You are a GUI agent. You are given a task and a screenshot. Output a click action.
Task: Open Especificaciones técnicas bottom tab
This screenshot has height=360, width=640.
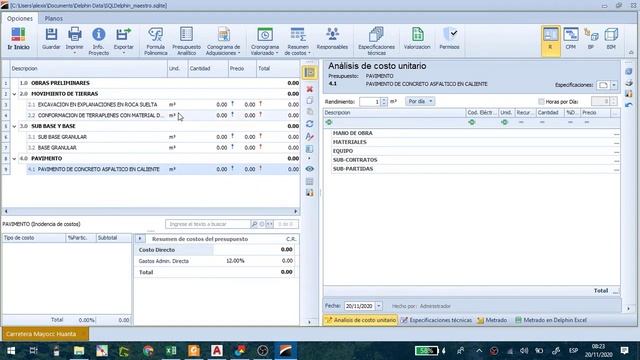pyautogui.click(x=436, y=320)
